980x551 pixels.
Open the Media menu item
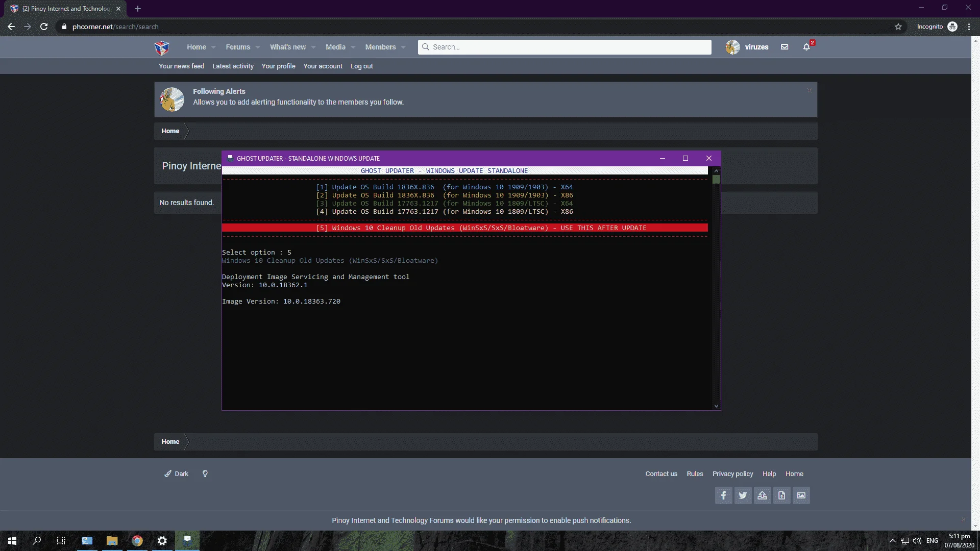coord(335,47)
